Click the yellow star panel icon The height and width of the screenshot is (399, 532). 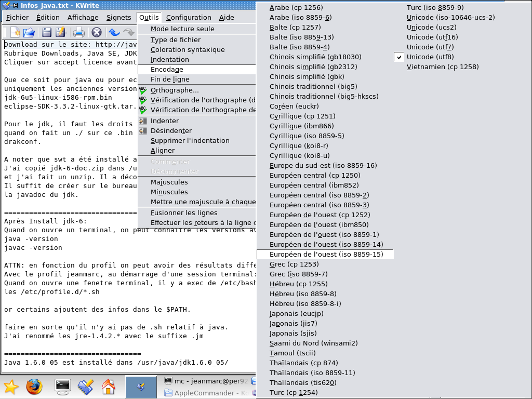11,387
